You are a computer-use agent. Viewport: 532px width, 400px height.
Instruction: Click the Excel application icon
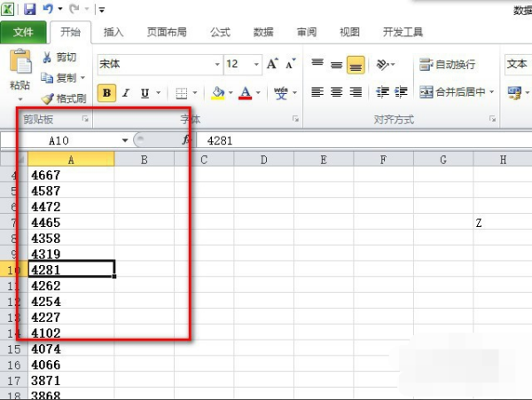coord(7,9)
